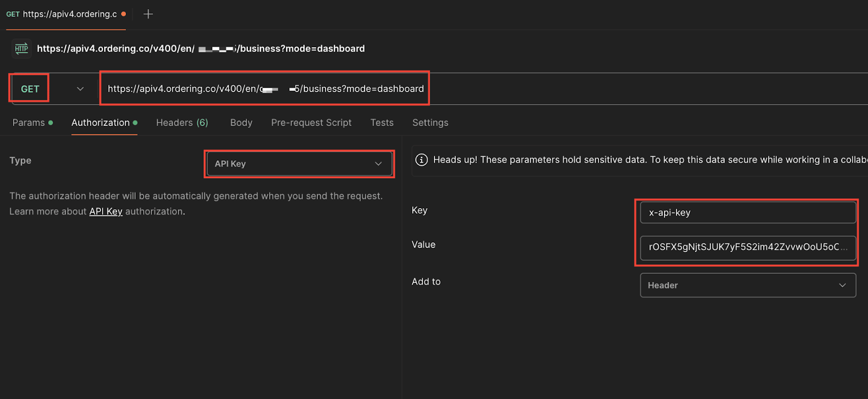This screenshot has width=868, height=399.
Task: Click the HTTP request icon
Action: (x=21, y=49)
